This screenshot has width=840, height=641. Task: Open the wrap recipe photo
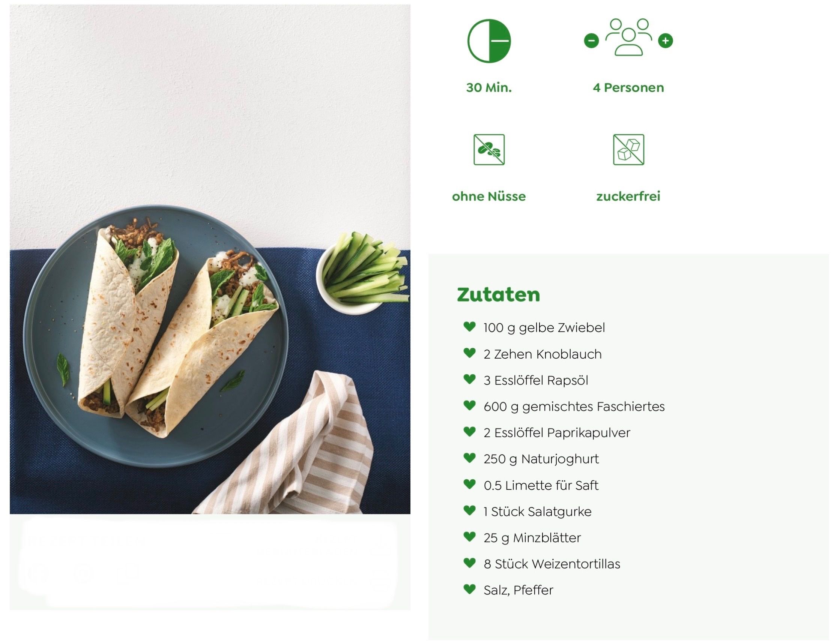[210, 259]
